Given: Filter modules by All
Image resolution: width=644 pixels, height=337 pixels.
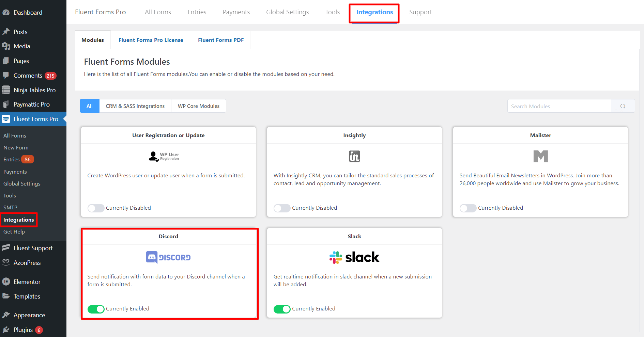Looking at the screenshot, I should (x=90, y=106).
